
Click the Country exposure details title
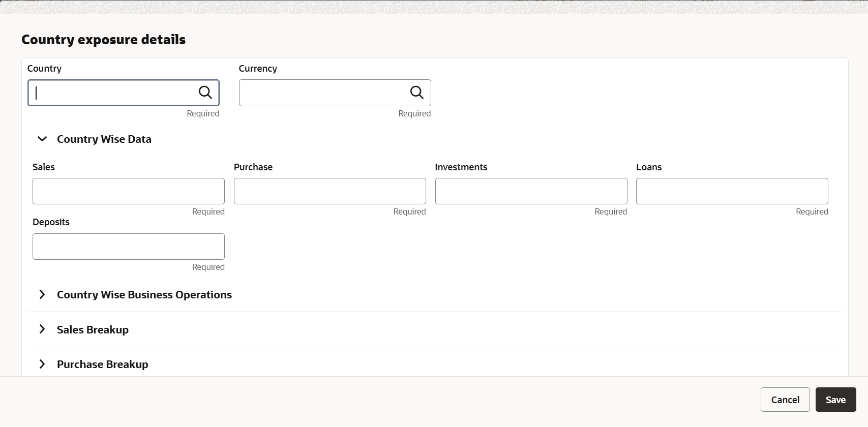104,40
